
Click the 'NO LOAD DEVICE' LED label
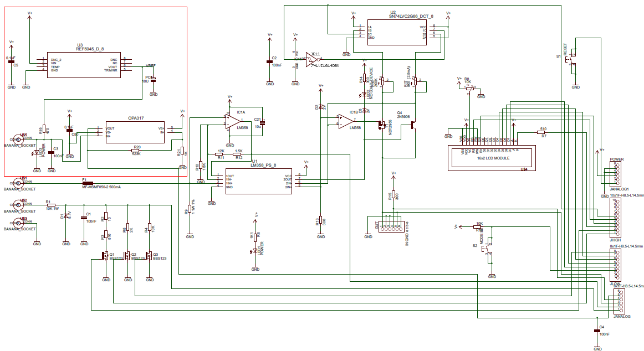coord(371,83)
